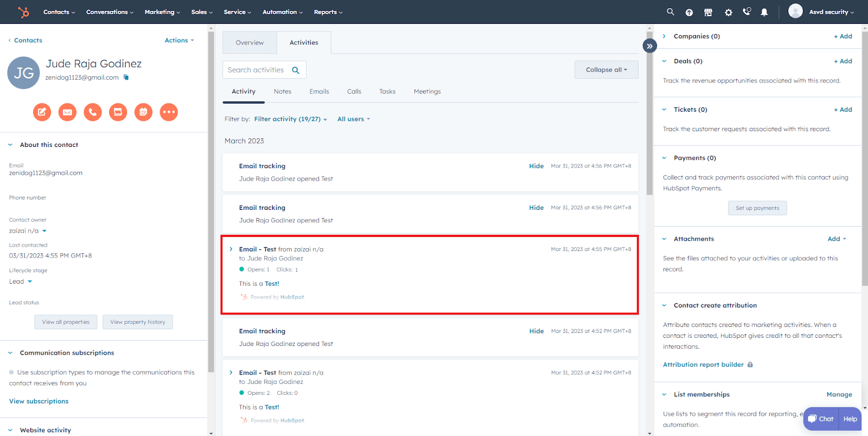This screenshot has height=436, width=868.
Task: Click the HubSpot sprocket logo
Action: [23, 12]
